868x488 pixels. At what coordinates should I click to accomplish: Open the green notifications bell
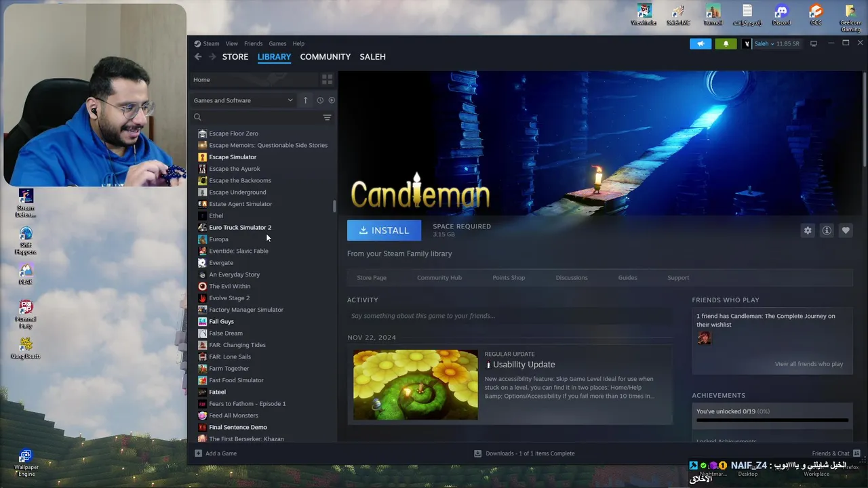pos(726,43)
